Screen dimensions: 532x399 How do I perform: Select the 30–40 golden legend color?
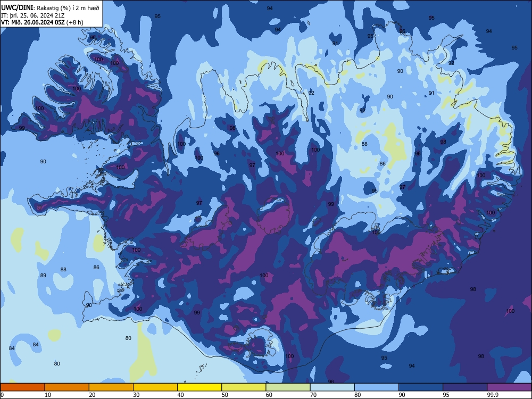click(x=155, y=387)
